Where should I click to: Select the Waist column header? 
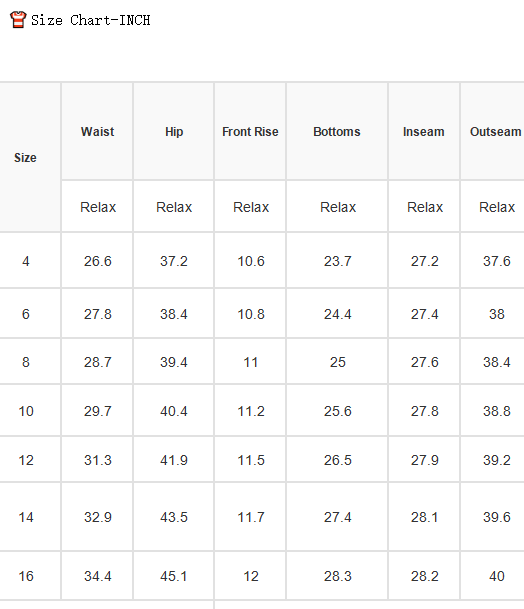pyautogui.click(x=97, y=132)
